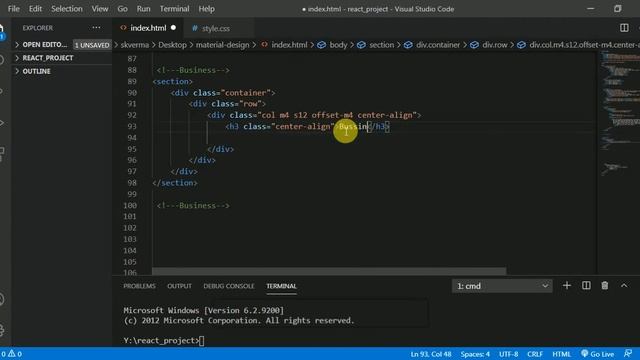640x360 pixels.
Task: Open the View menu
Action: pyautogui.click(x=100, y=9)
